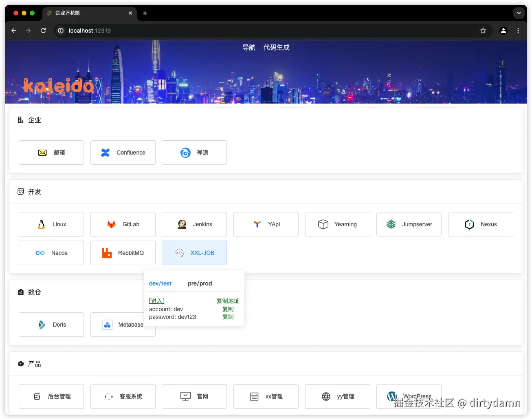Expand the tab search dropdown chevron

[x=519, y=13]
